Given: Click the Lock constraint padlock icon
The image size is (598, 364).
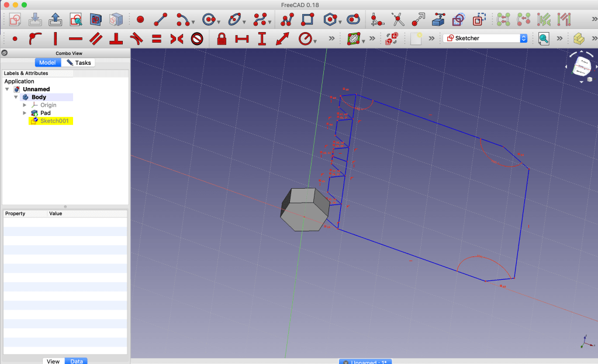Looking at the screenshot, I should click(222, 39).
